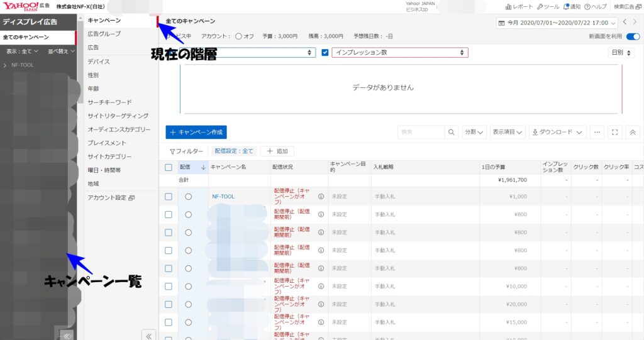The image size is (644, 340).
Task: Click info icon in ¥20,000 row
Action: 321,304
